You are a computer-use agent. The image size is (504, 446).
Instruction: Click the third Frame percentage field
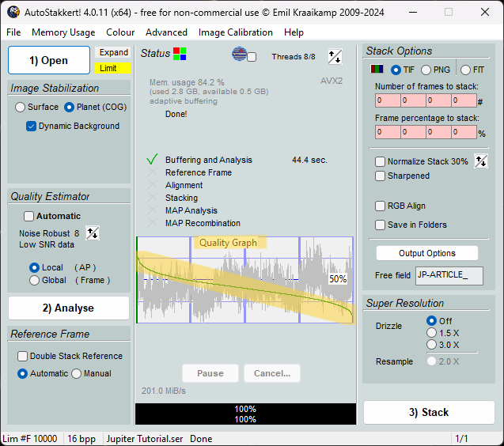439,132
